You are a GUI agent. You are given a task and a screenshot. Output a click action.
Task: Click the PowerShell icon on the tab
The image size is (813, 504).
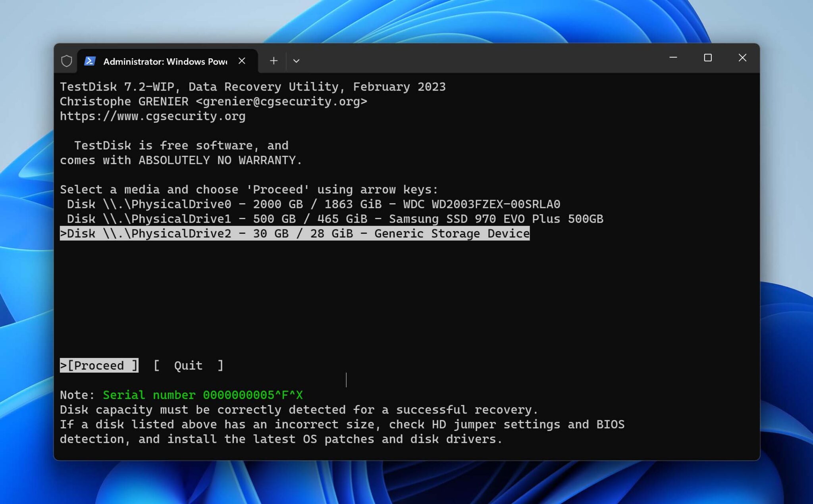tap(90, 61)
